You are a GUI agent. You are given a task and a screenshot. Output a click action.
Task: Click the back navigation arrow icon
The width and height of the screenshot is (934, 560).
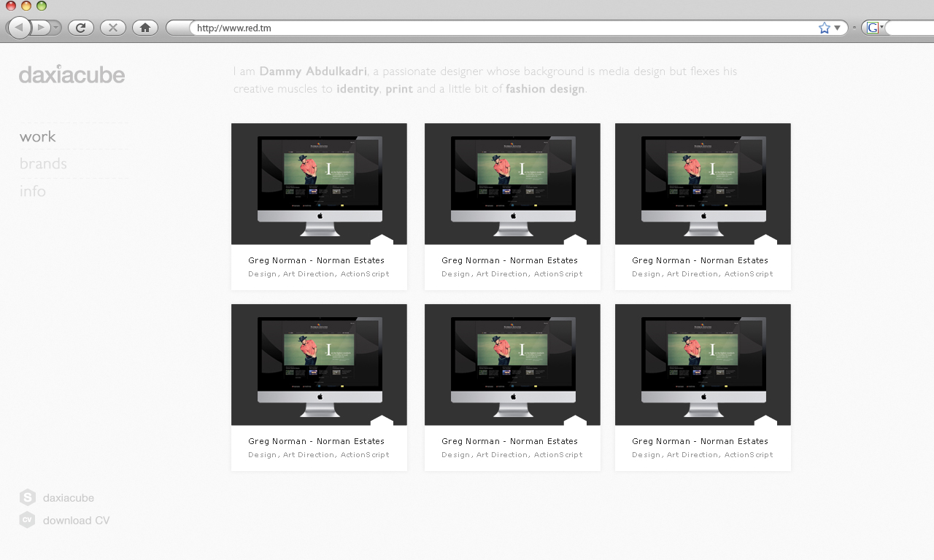click(19, 27)
